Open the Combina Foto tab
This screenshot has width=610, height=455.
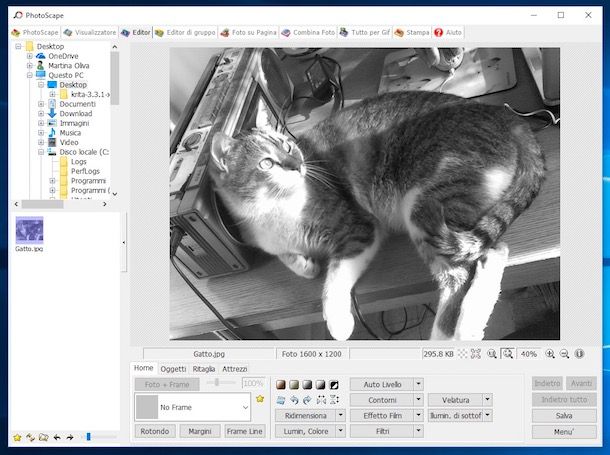(x=308, y=33)
